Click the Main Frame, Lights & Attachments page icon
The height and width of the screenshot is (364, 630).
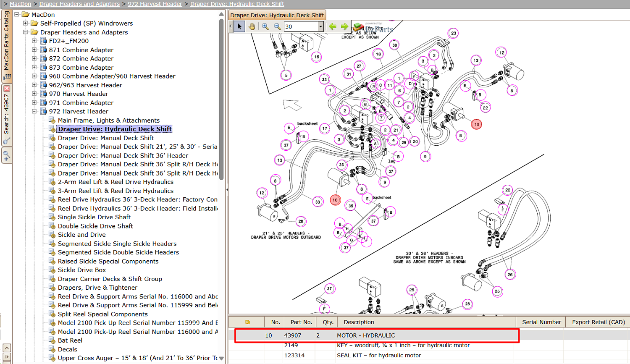tap(52, 120)
